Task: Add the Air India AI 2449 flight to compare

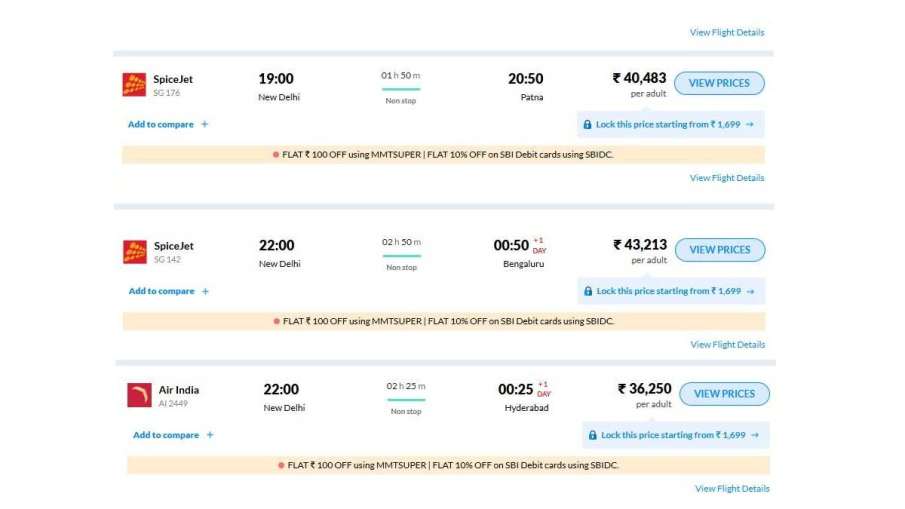Action: pyautogui.click(x=173, y=436)
